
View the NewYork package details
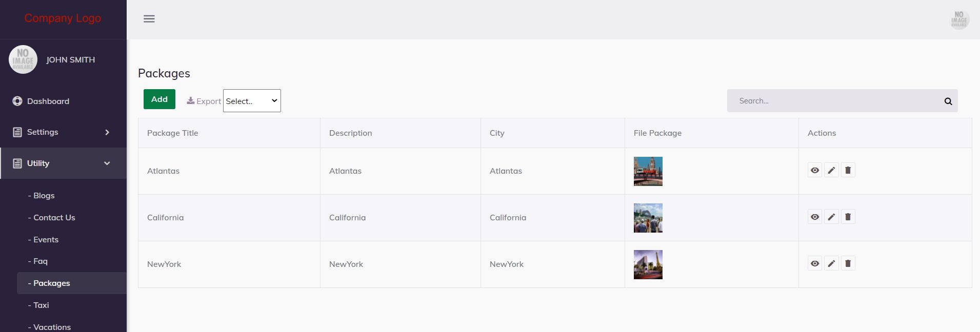[815, 264]
